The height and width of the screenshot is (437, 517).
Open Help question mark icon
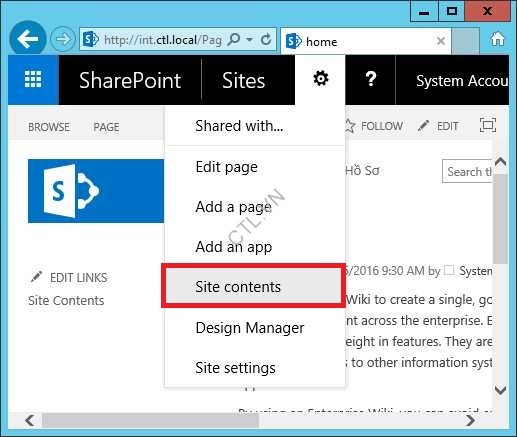(x=371, y=80)
